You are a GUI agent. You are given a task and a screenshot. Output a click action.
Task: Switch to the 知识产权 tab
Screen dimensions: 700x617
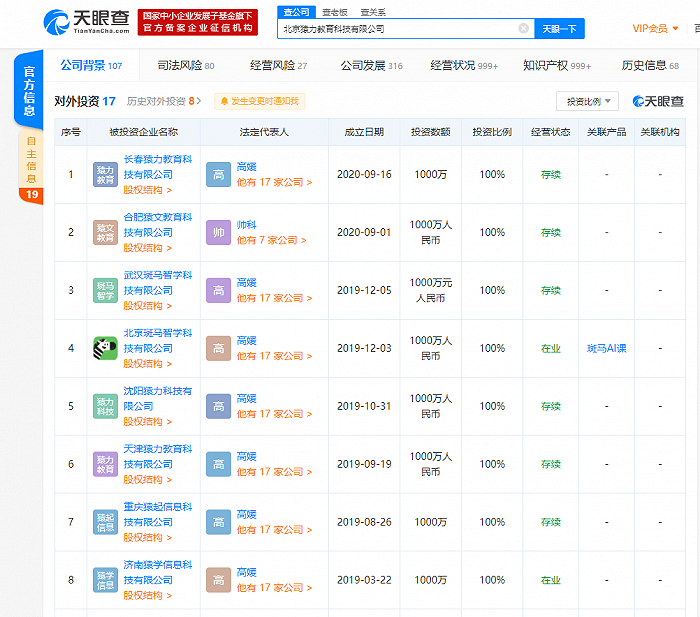(556, 66)
